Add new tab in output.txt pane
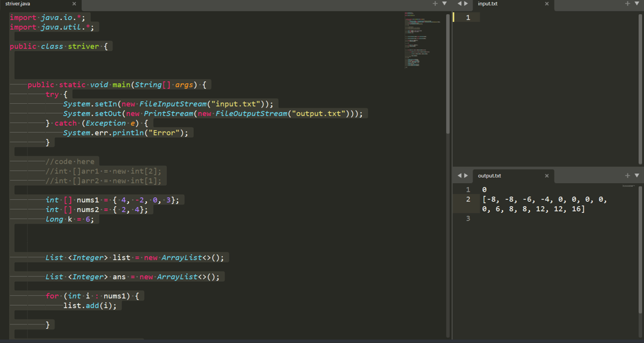644x343 pixels. coord(627,175)
